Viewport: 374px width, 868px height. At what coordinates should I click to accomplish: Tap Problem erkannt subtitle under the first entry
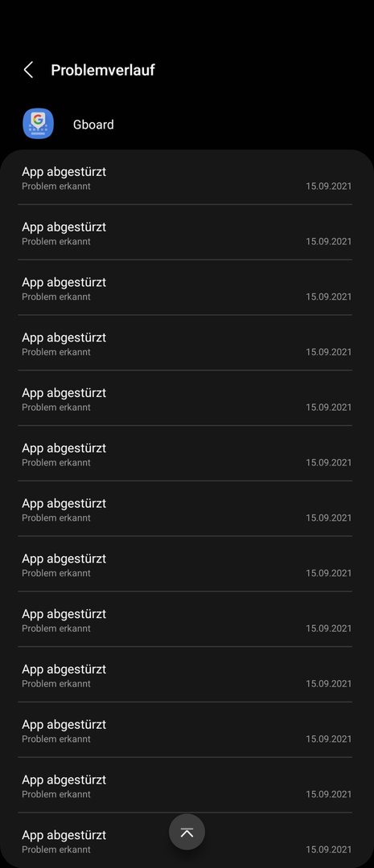pos(56,186)
